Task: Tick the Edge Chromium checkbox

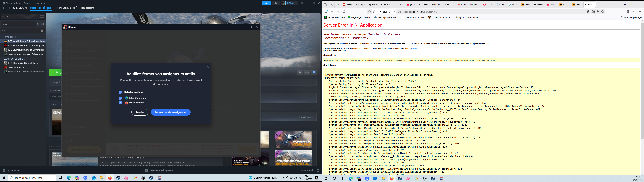Action: pyautogui.click(x=120, y=98)
